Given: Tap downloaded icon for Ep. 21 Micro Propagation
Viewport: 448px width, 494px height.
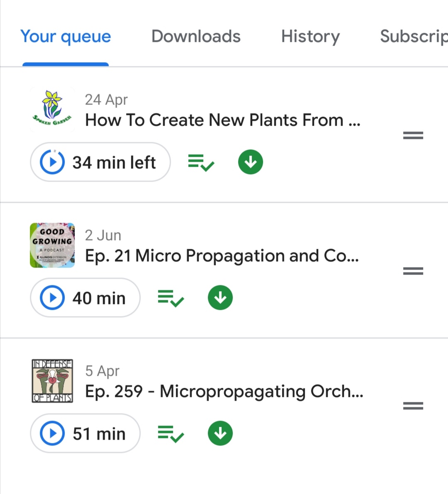Looking at the screenshot, I should [x=220, y=298].
